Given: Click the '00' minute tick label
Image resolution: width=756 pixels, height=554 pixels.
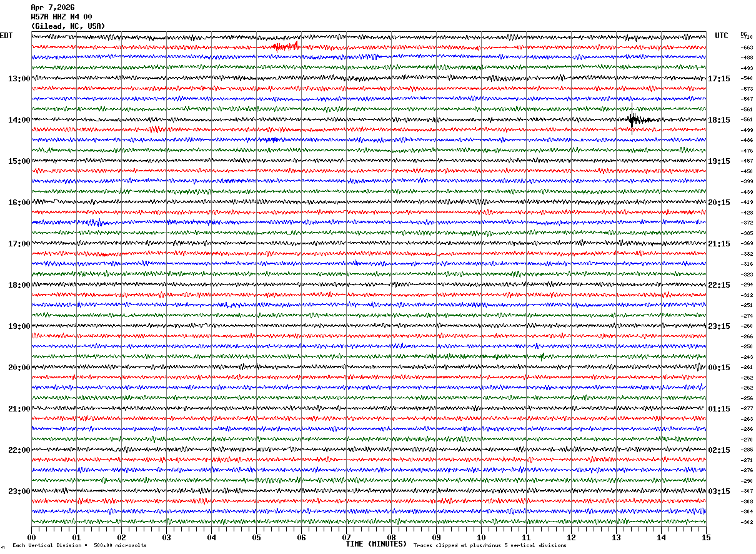Looking at the screenshot, I should [x=31, y=537].
